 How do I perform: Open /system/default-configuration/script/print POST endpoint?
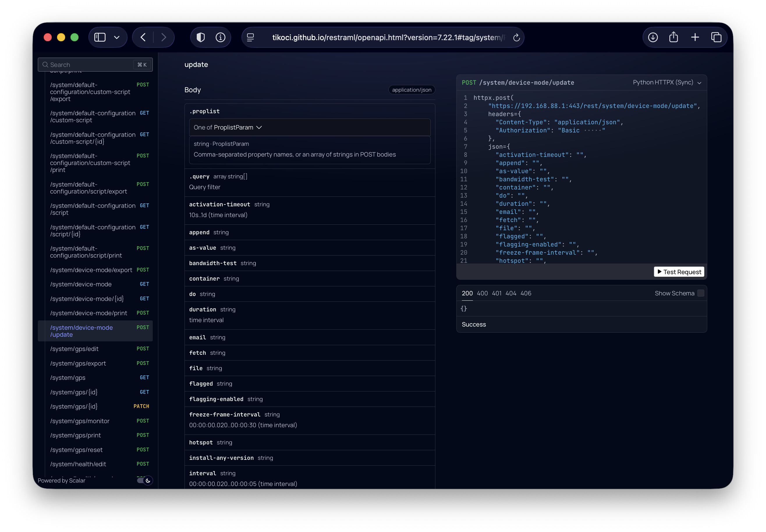95,252
